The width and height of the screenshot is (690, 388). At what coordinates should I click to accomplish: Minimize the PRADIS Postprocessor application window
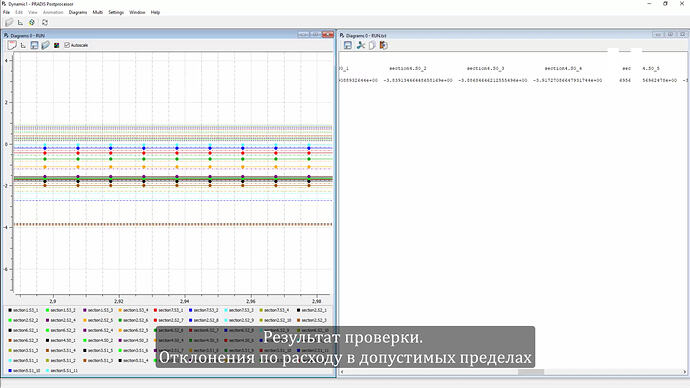coord(650,4)
